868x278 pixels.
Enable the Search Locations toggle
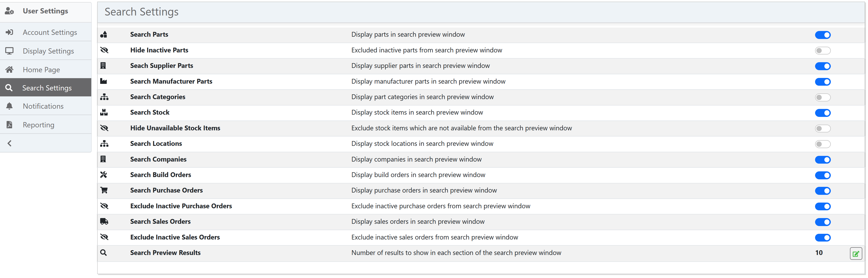(823, 144)
